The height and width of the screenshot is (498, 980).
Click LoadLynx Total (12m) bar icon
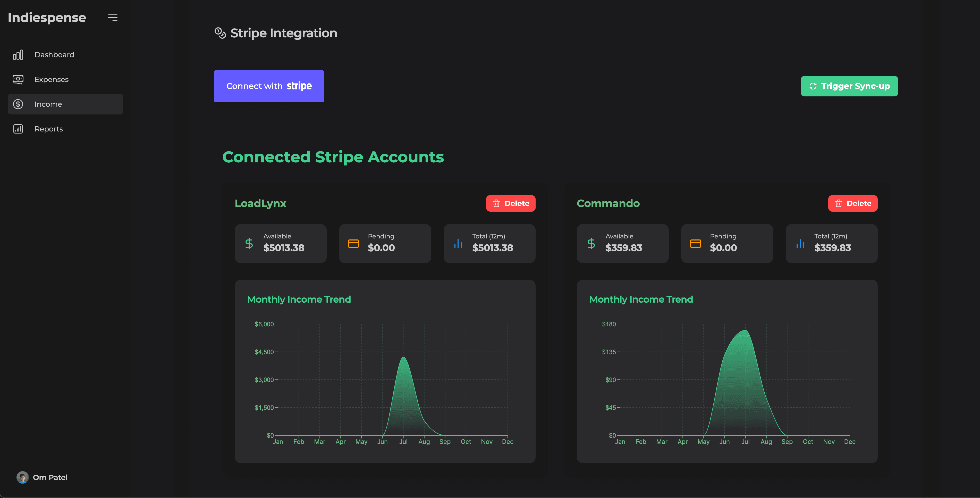click(458, 243)
